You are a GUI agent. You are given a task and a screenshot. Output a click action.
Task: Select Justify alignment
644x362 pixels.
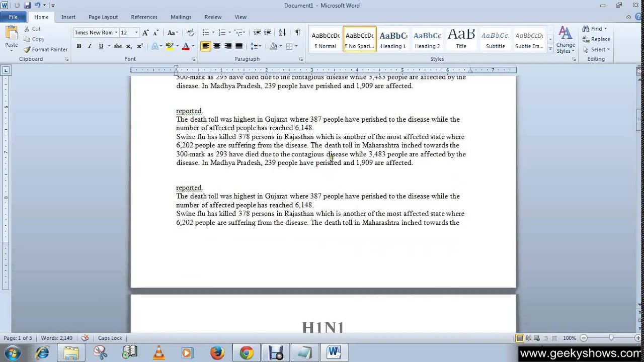(239, 46)
